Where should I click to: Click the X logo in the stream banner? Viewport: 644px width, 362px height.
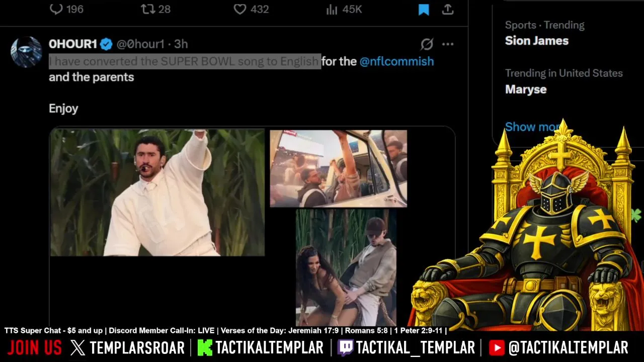pos(77,347)
